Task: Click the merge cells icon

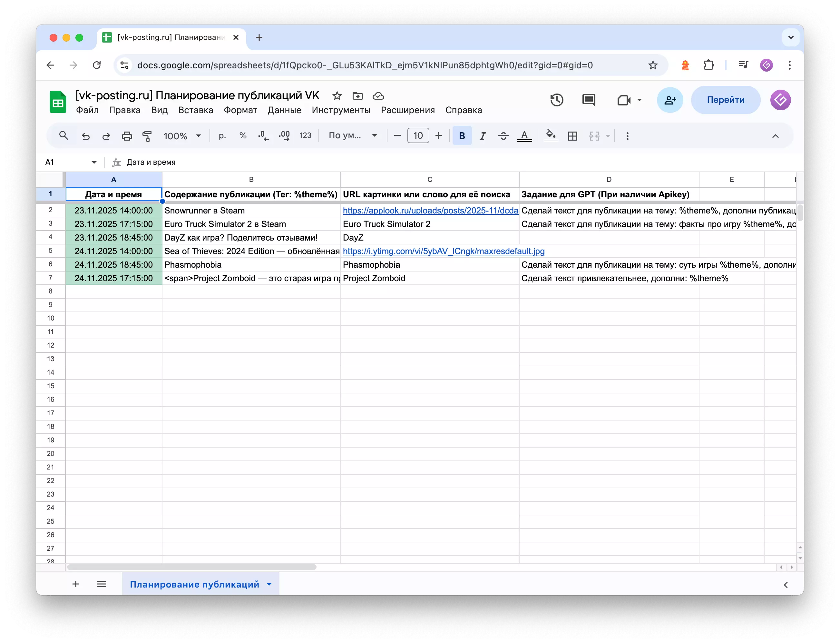Action: click(594, 136)
